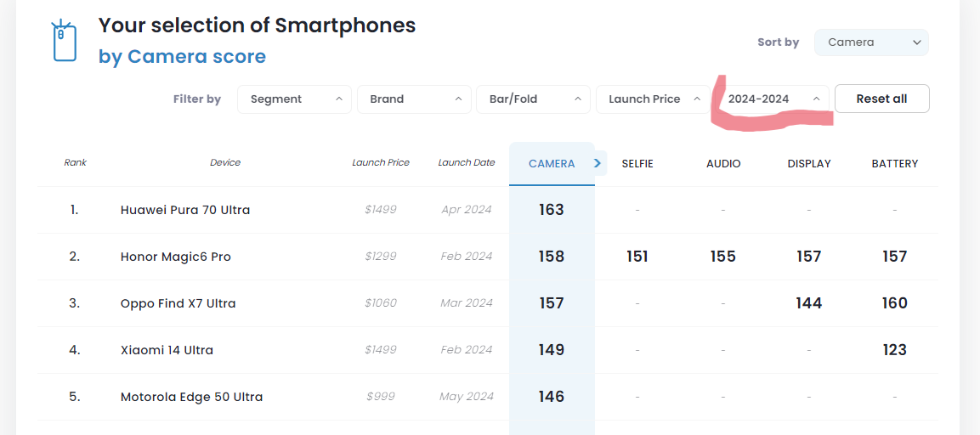The height and width of the screenshot is (435, 980).
Task: Switch to the SELFIE column tab
Action: [637, 164]
